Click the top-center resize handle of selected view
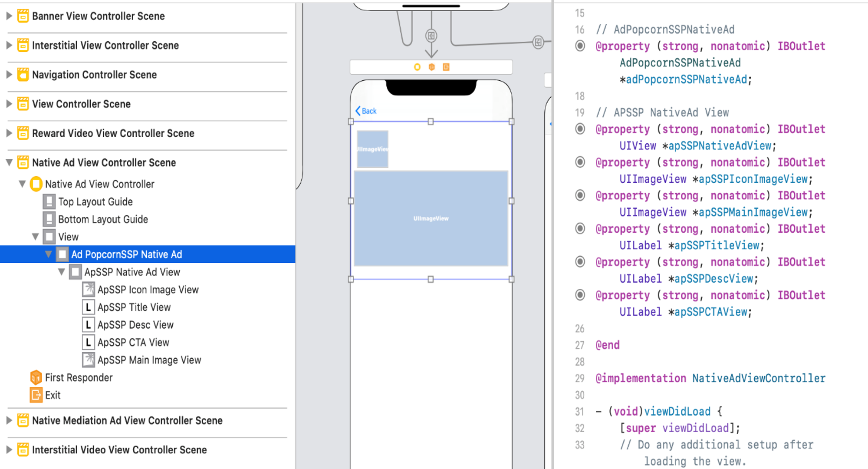Screen dimensions: 868x469 click(431, 122)
